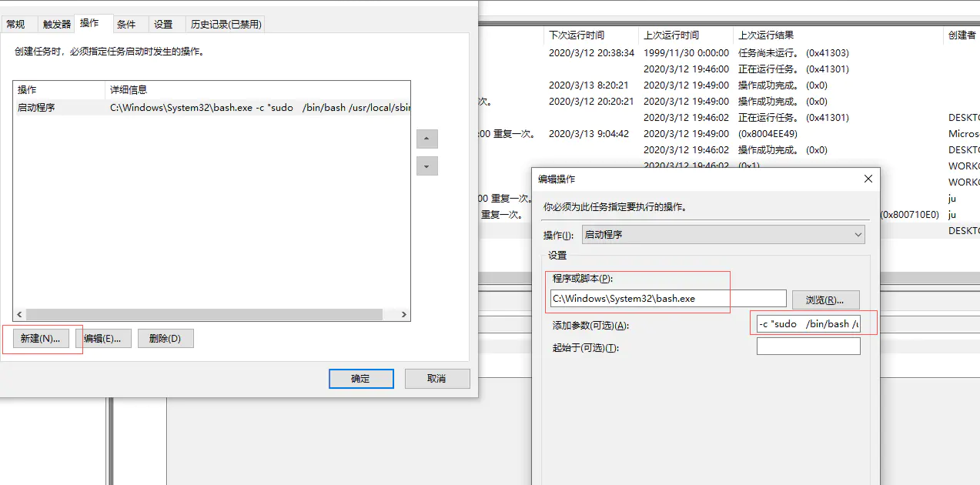Click the 上次运行结果 column header

pos(838,35)
